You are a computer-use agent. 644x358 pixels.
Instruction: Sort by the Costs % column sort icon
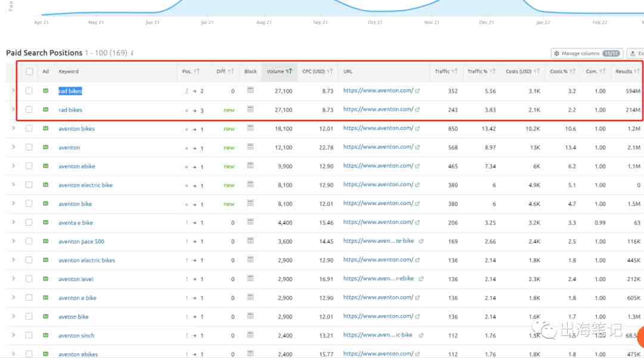coord(572,72)
